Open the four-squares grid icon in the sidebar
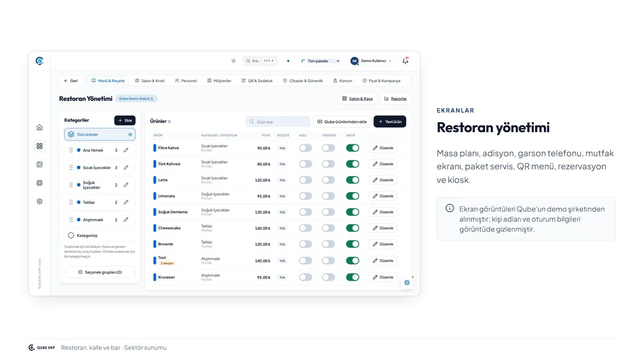 (39, 146)
